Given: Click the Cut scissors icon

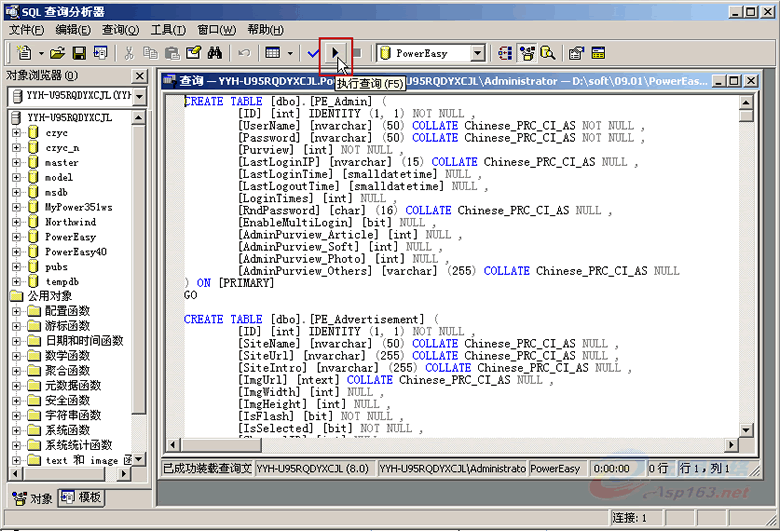Looking at the screenshot, I should pyautogui.click(x=129, y=53).
